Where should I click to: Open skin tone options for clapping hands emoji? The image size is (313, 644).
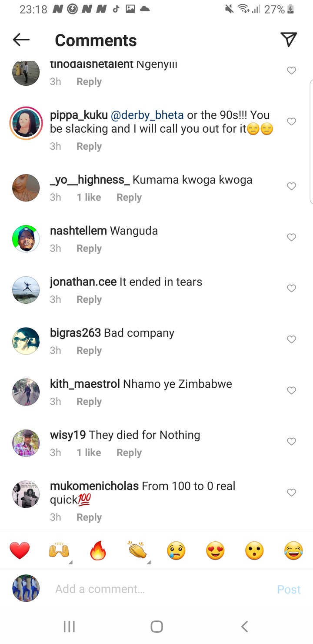point(148,562)
